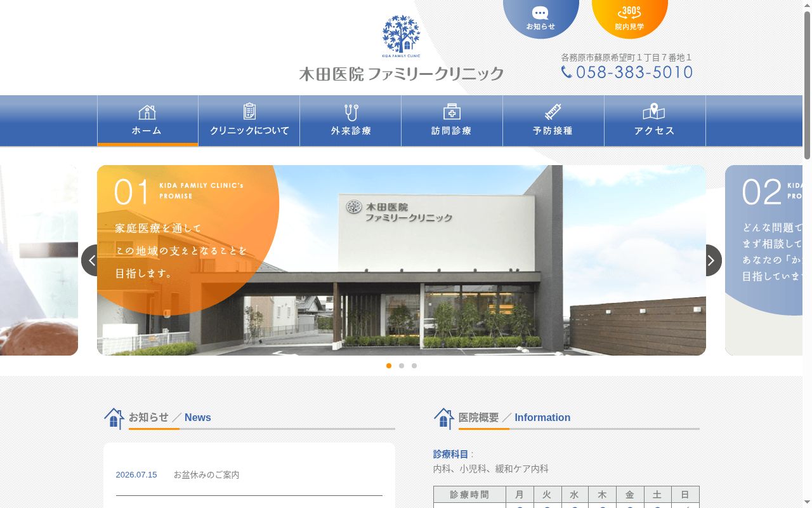Click the 木田医院 ファミリークリニック site title

(402, 74)
